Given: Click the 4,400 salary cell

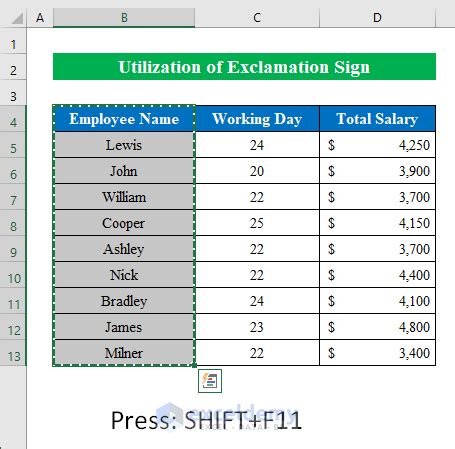Looking at the screenshot, I should [x=377, y=275].
